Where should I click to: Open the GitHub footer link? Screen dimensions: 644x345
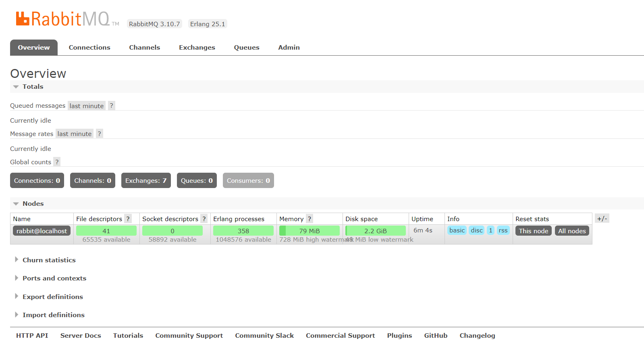coord(436,335)
